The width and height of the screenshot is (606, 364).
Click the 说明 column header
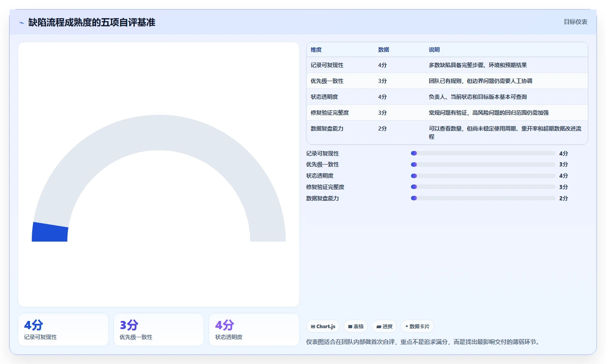point(434,50)
